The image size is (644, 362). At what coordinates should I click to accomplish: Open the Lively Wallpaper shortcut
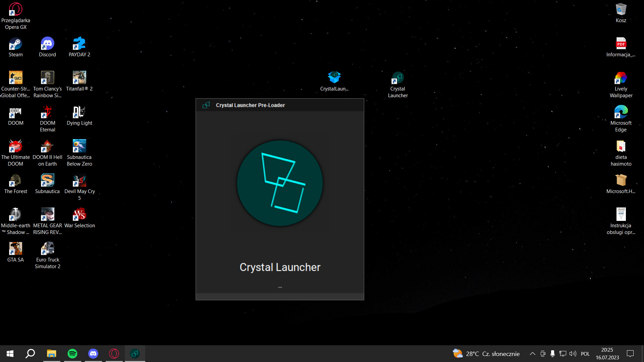click(x=621, y=79)
